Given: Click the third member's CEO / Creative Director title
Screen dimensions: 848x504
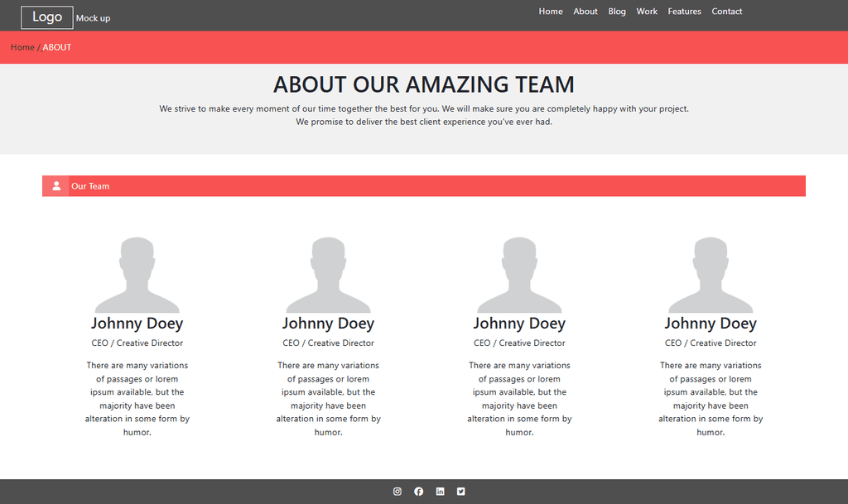Looking at the screenshot, I should coord(519,343).
